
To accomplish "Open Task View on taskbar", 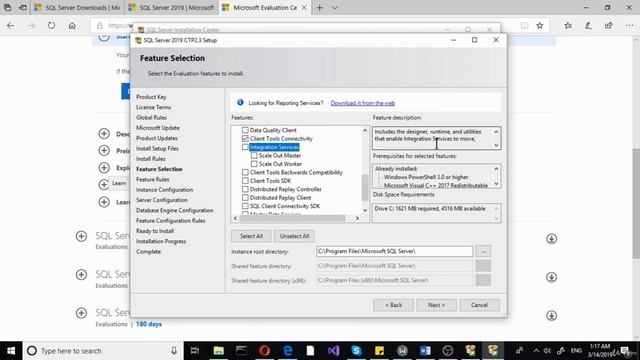I will pyautogui.click(x=195, y=351).
